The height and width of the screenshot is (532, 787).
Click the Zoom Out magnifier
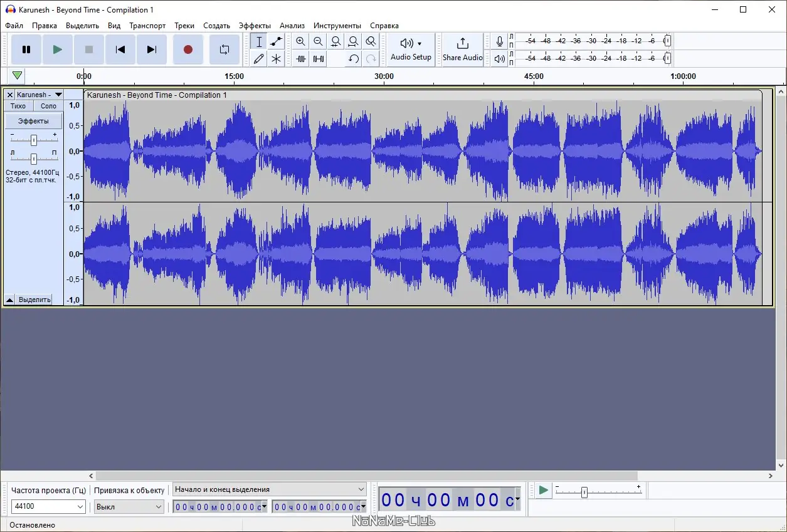coord(319,42)
